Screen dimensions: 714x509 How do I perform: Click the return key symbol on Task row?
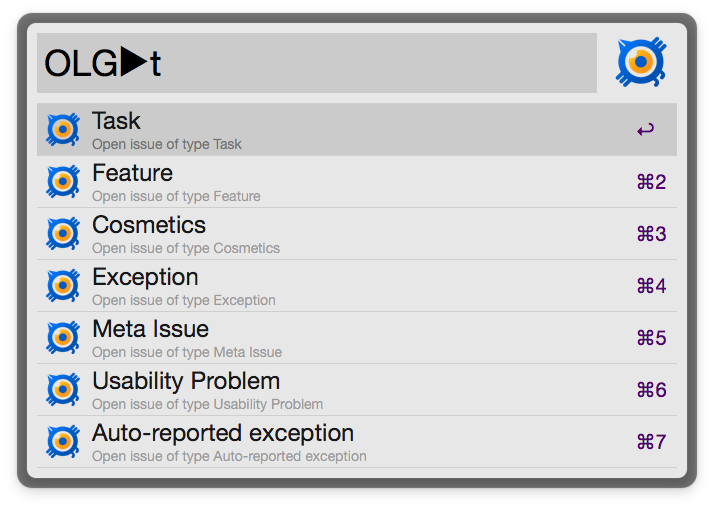click(645, 130)
